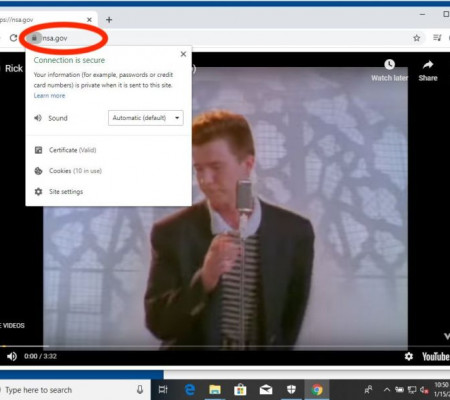Open Task View from the taskbar
This screenshot has height=400, width=450.
[x=163, y=389]
